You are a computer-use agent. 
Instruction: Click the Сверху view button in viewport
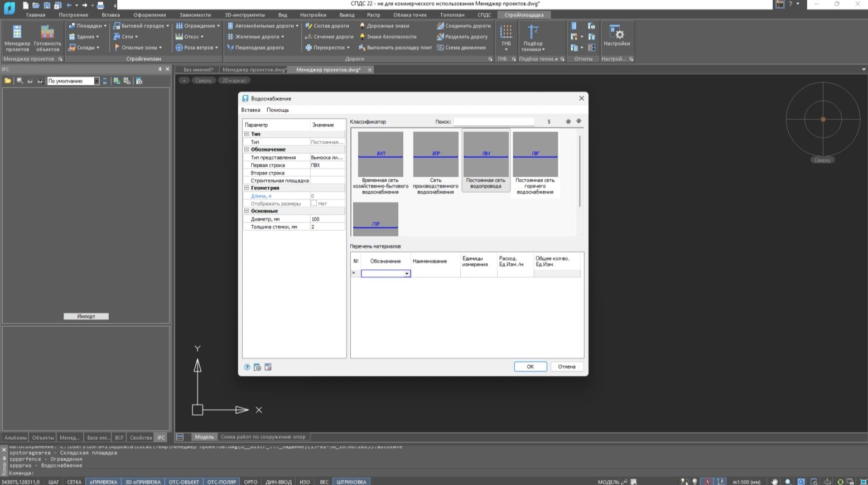tap(204, 80)
